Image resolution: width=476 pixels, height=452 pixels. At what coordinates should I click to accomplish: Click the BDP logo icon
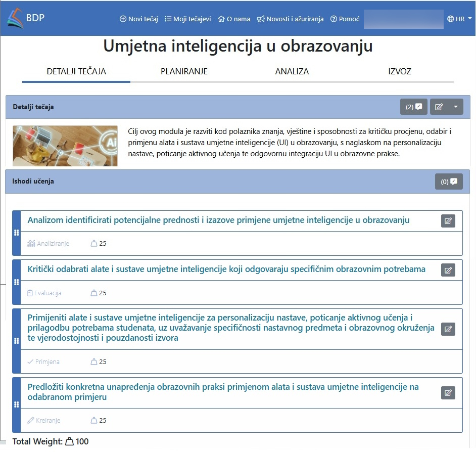(x=15, y=19)
